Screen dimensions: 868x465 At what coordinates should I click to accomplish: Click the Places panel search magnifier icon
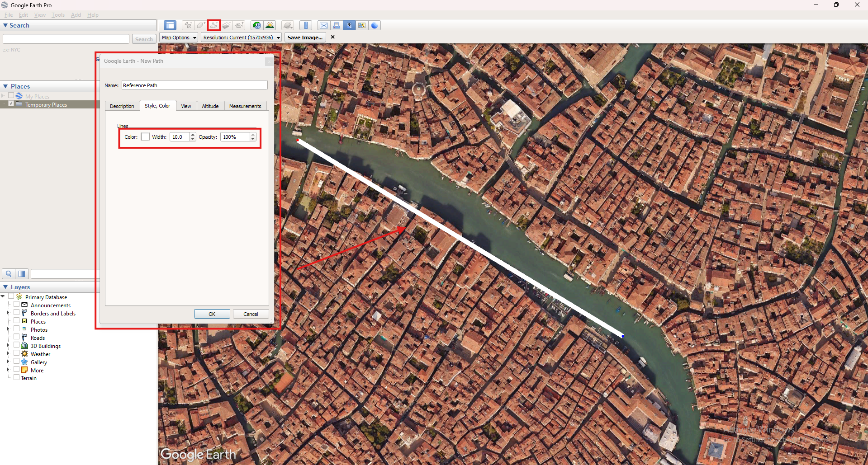click(x=9, y=274)
